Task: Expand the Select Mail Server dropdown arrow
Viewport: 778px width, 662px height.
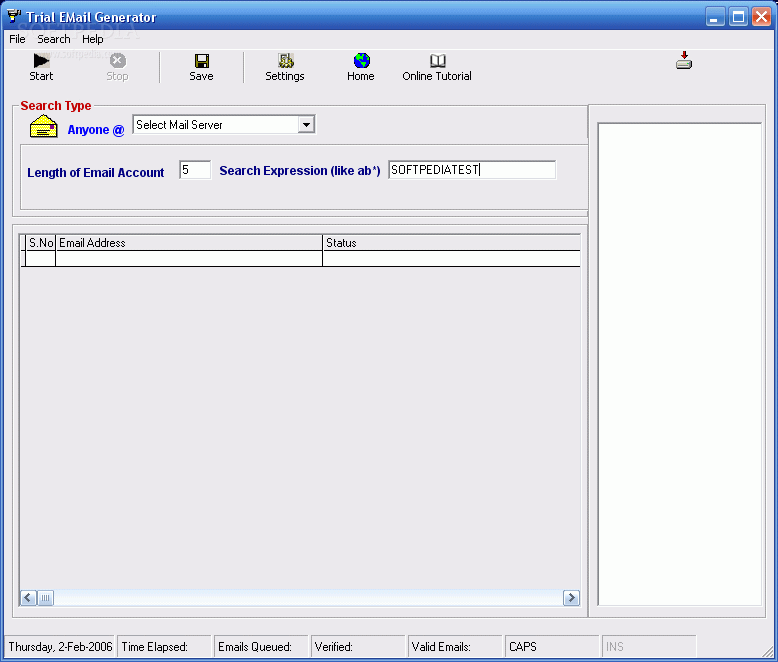Action: click(306, 125)
